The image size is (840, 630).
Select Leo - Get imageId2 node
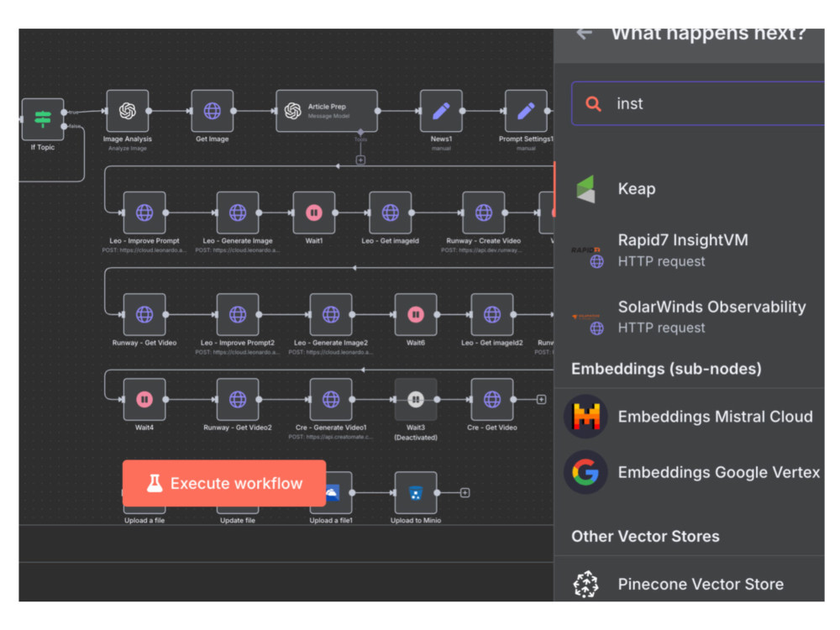(491, 314)
